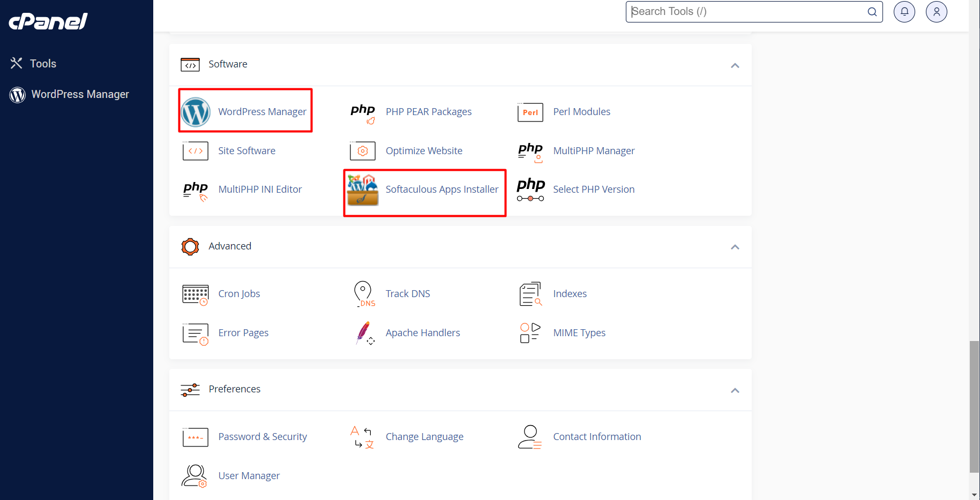Viewport: 980px width, 500px height.
Task: Open the notifications bell icon
Action: (904, 12)
